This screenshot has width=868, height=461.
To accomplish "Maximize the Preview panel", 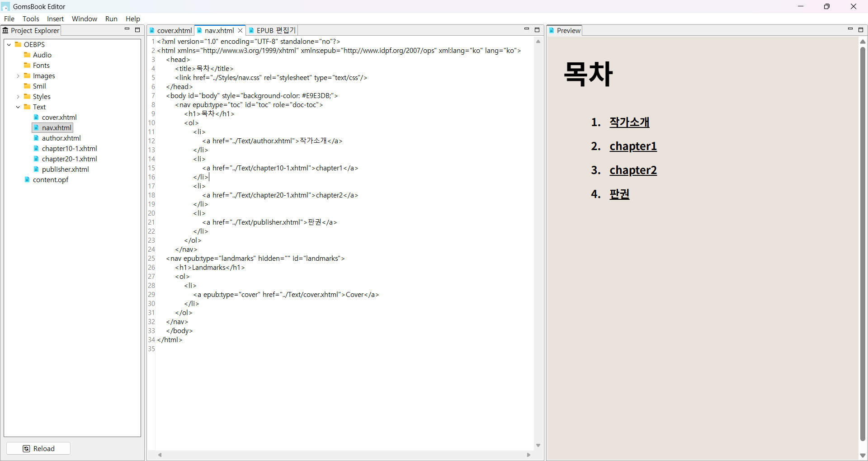I will point(861,30).
